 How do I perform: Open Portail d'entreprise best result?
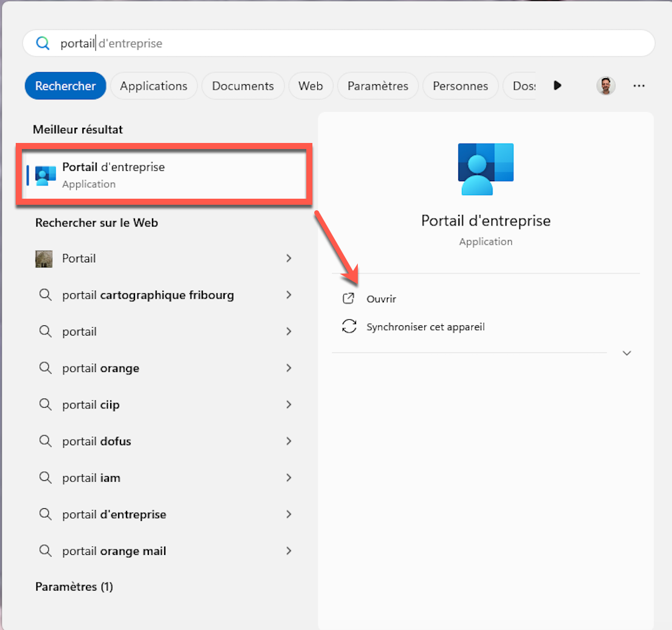click(x=164, y=175)
